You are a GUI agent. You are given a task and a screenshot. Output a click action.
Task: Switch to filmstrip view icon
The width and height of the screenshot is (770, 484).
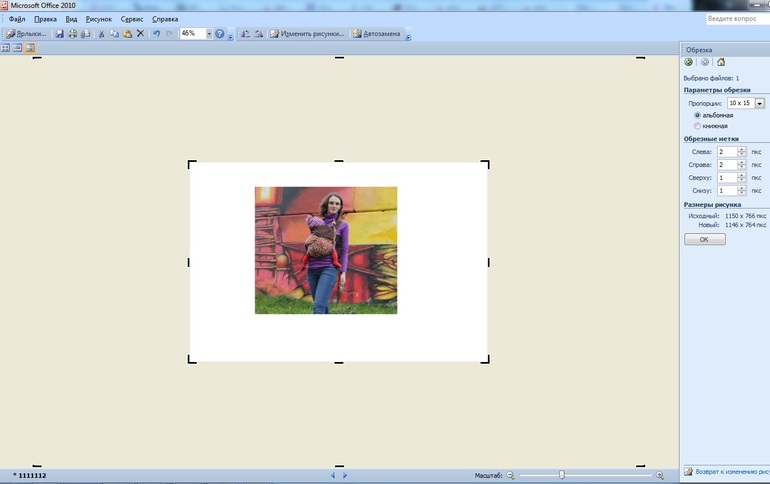(x=18, y=48)
